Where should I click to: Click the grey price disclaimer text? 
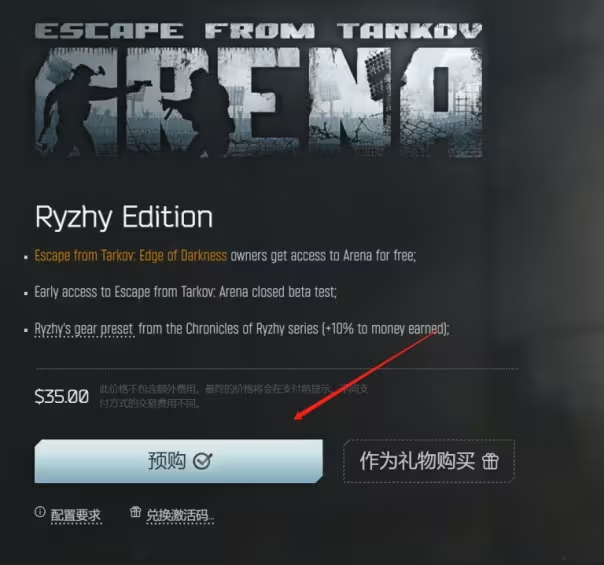[234, 396]
